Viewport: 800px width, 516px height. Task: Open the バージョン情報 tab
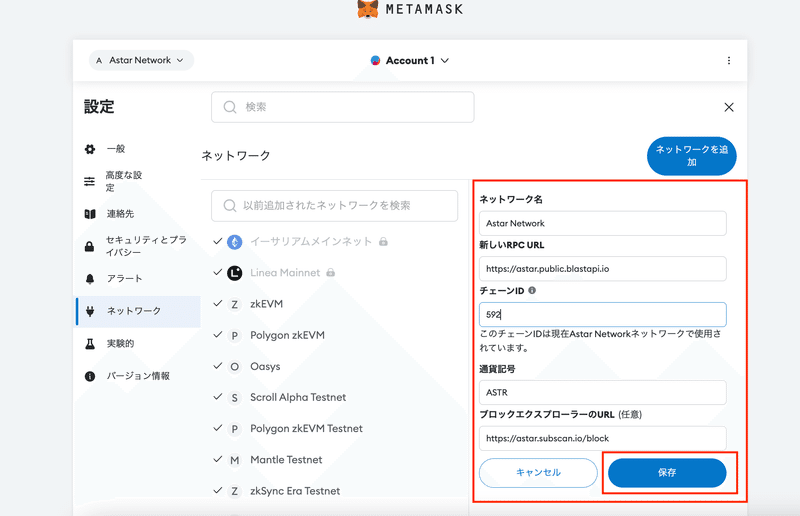(138, 376)
